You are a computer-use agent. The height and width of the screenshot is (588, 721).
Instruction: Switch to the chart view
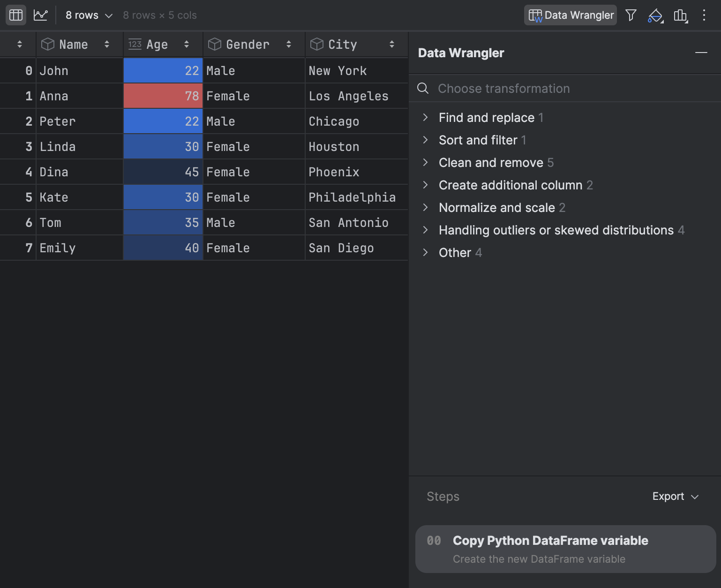[x=40, y=15]
